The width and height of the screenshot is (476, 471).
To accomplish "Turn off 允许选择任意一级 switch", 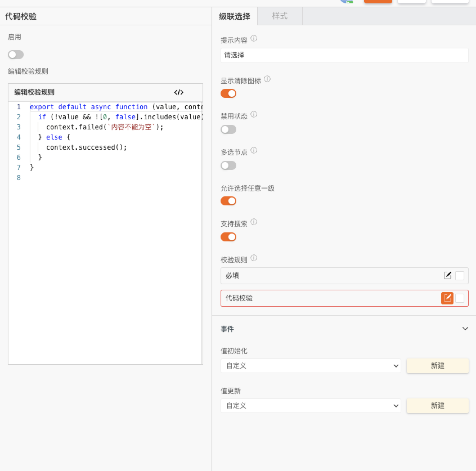I will pos(228,201).
